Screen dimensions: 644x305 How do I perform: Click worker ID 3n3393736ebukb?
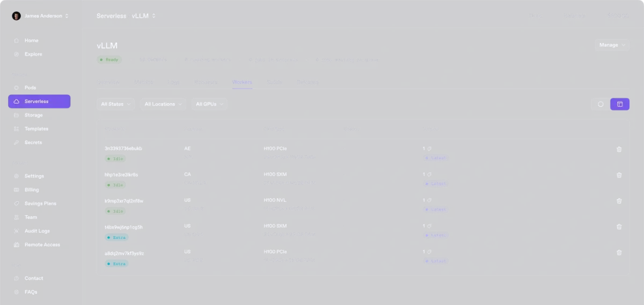[123, 148]
